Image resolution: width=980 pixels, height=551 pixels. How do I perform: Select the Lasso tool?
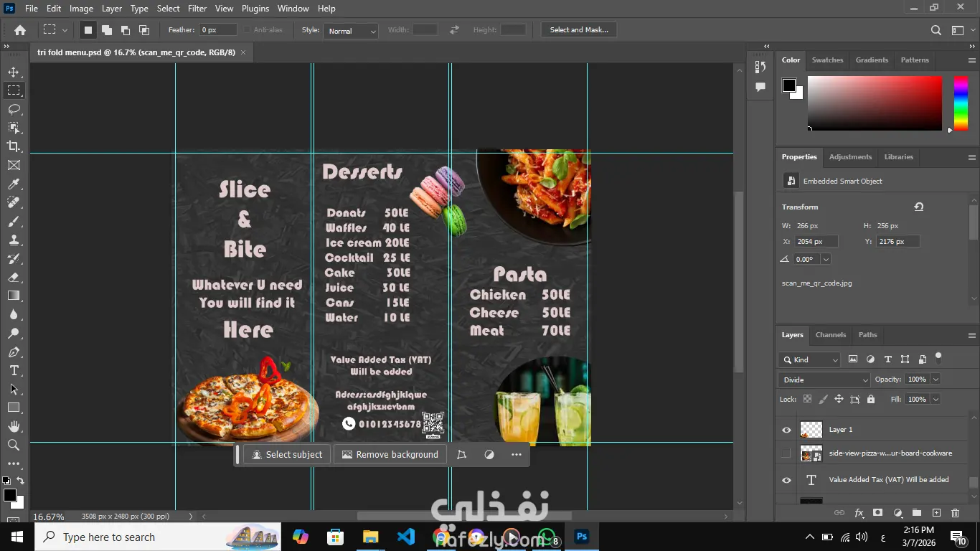tap(14, 109)
